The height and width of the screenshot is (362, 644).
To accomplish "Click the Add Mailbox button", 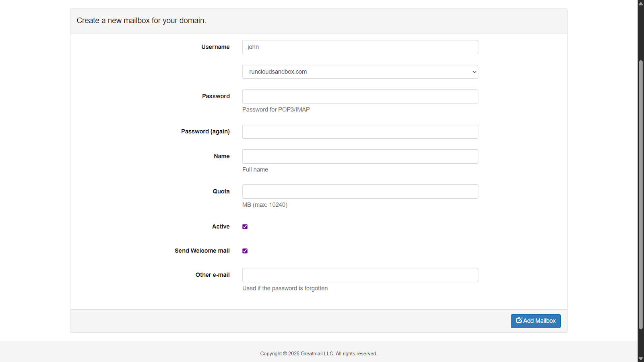I will (535, 321).
